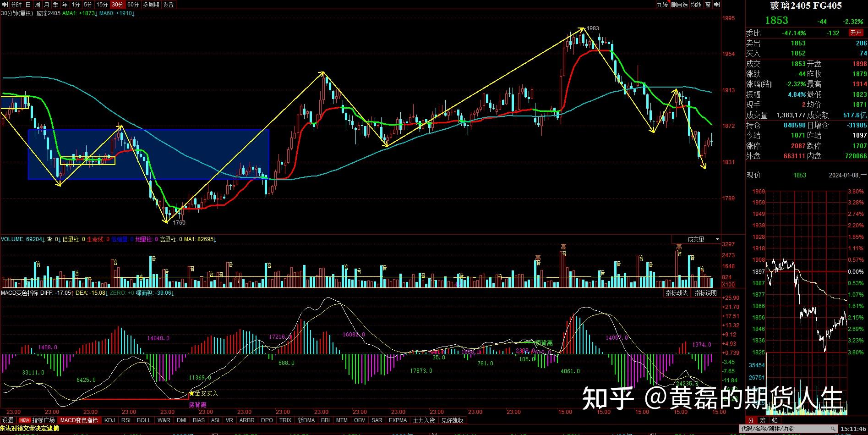868x435 pixels.
Task: Click the arrow icon right of 窗
Action: click(x=717, y=5)
